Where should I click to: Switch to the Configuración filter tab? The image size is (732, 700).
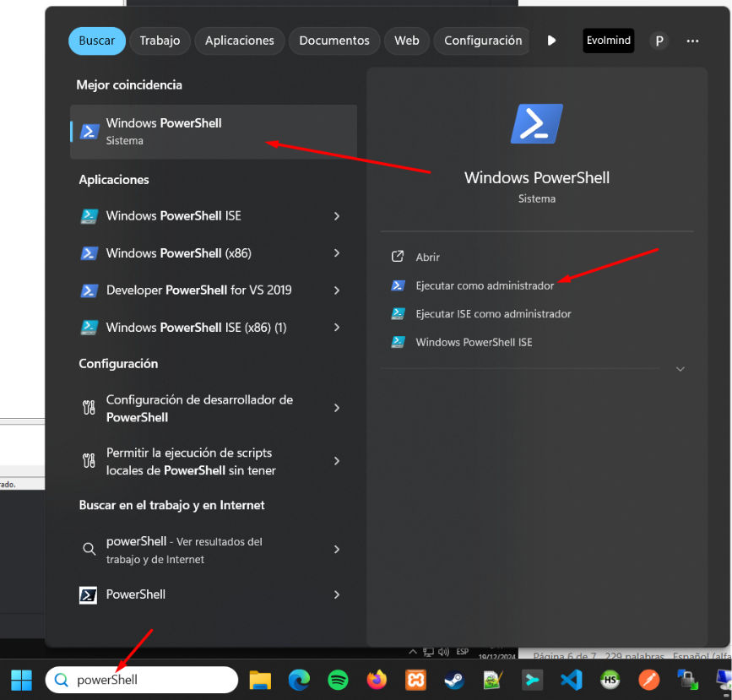click(x=482, y=41)
